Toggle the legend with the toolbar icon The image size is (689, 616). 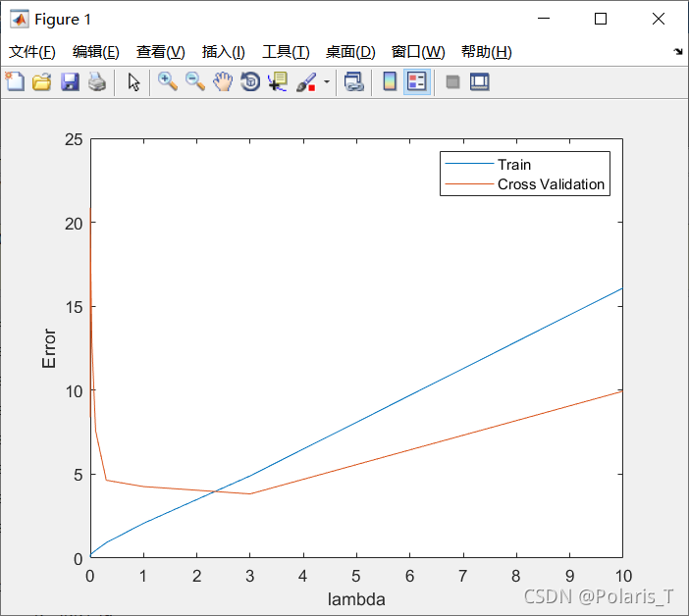pyautogui.click(x=416, y=81)
